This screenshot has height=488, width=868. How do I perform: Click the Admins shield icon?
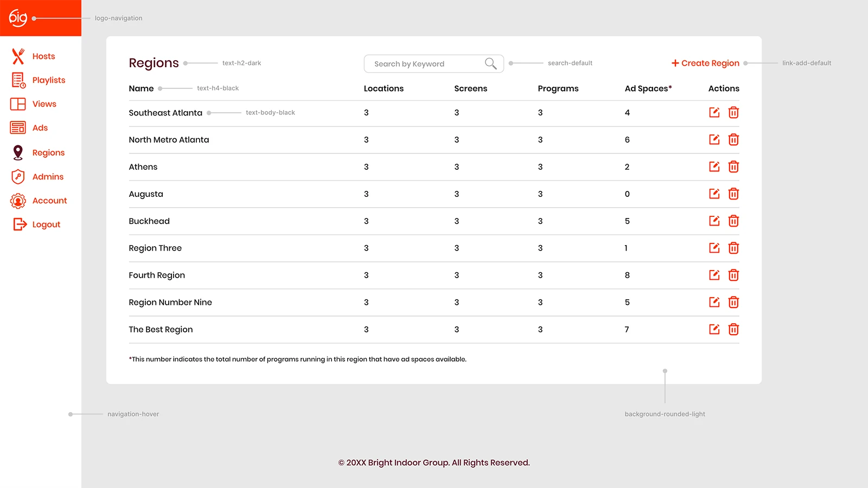[18, 177]
